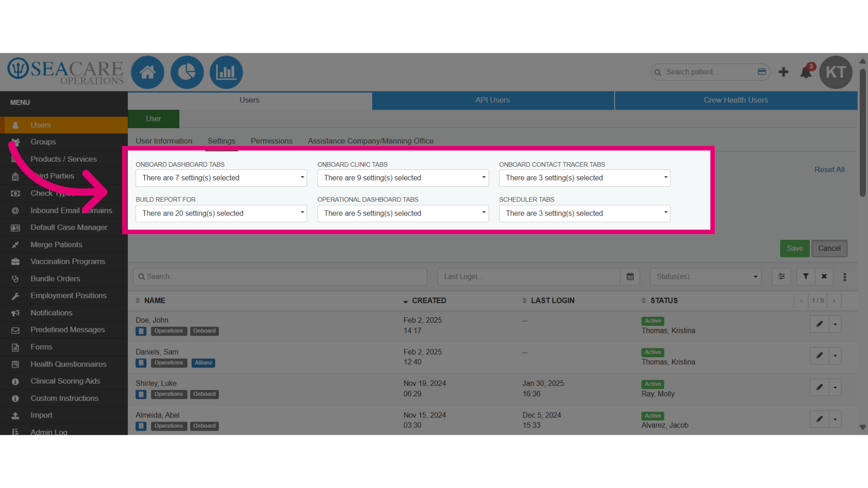Open the notifications bell icon

(x=806, y=72)
